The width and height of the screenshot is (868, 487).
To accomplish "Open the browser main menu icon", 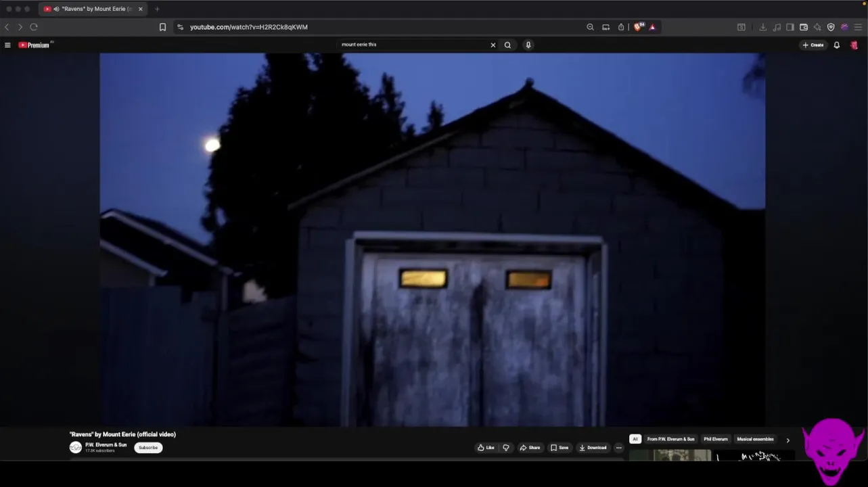I will (x=858, y=27).
